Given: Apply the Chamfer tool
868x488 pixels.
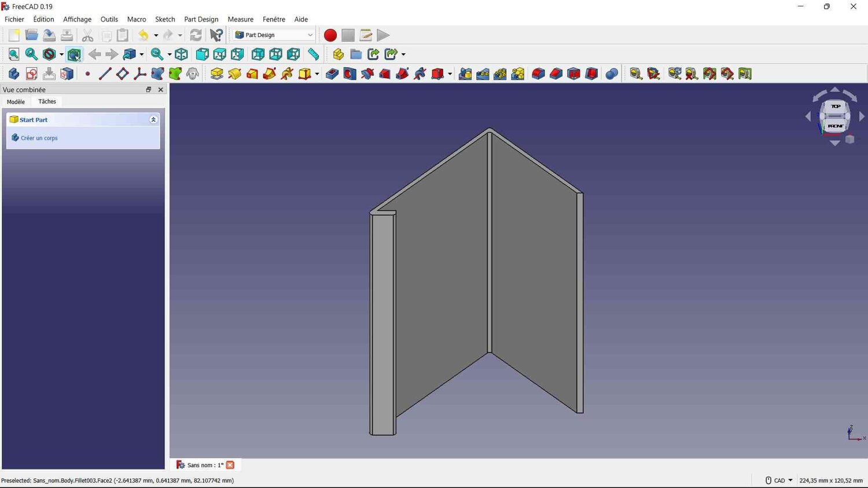Looking at the screenshot, I should click(556, 74).
